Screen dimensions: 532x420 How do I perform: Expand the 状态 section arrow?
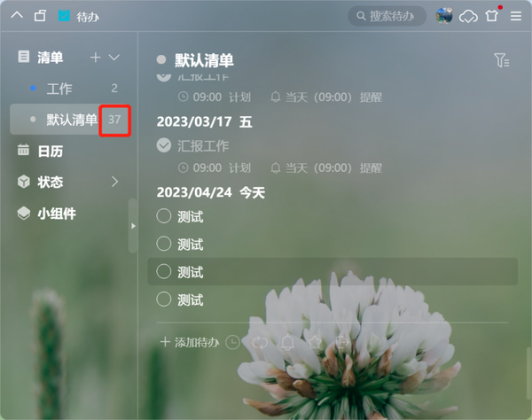[x=115, y=182]
